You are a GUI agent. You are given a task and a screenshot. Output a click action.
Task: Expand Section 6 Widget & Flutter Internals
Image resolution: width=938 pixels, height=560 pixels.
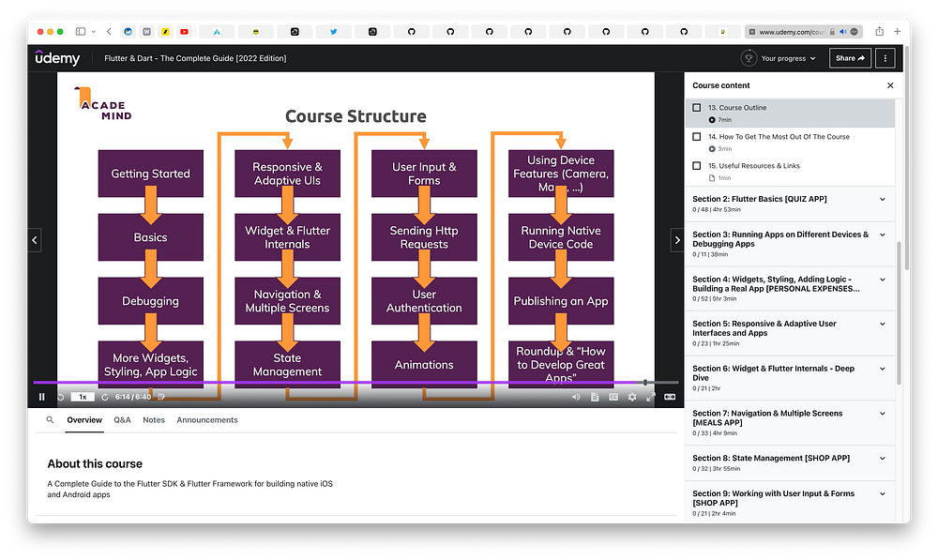tap(883, 370)
